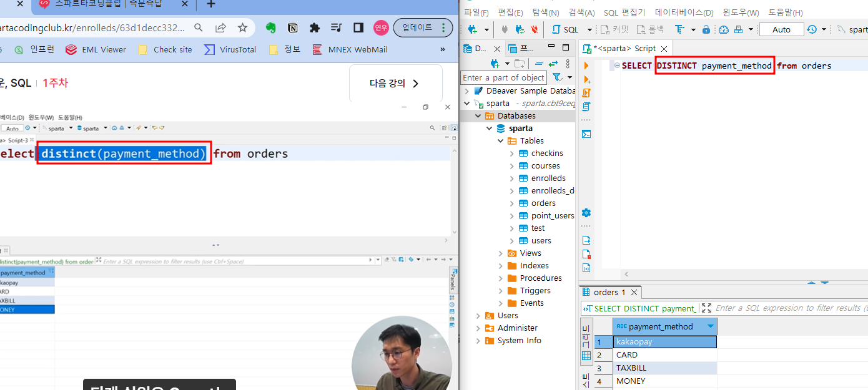The image size is (868, 390).
Task: Collapse the Tables node
Action: 501,141
